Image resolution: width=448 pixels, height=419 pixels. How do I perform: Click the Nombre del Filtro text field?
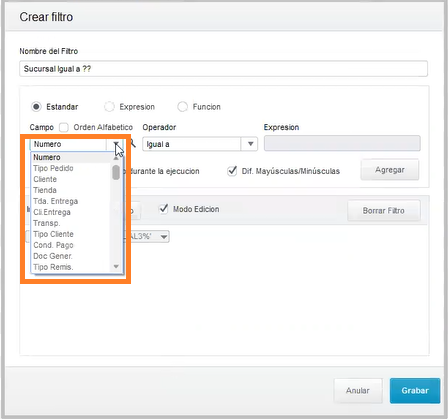point(223,69)
